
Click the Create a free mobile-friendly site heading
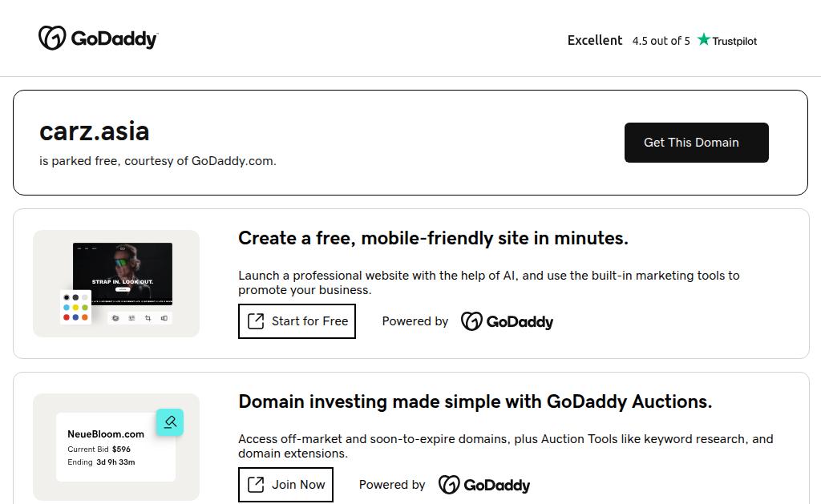point(433,238)
